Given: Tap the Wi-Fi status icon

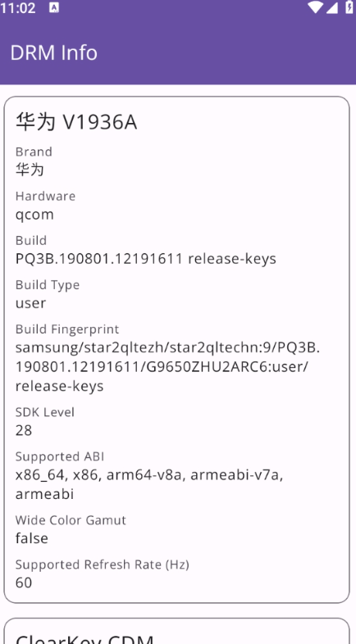Looking at the screenshot, I should pos(315,7).
